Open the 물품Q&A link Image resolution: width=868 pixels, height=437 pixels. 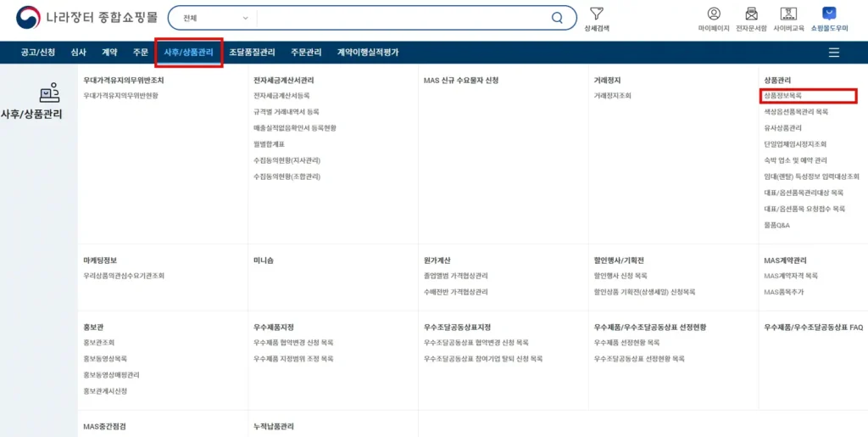(776, 225)
